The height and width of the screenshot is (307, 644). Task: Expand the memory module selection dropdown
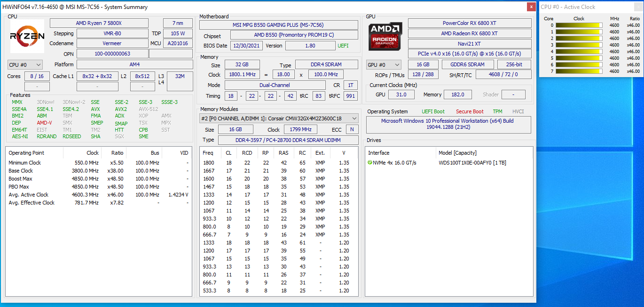[x=279, y=118]
